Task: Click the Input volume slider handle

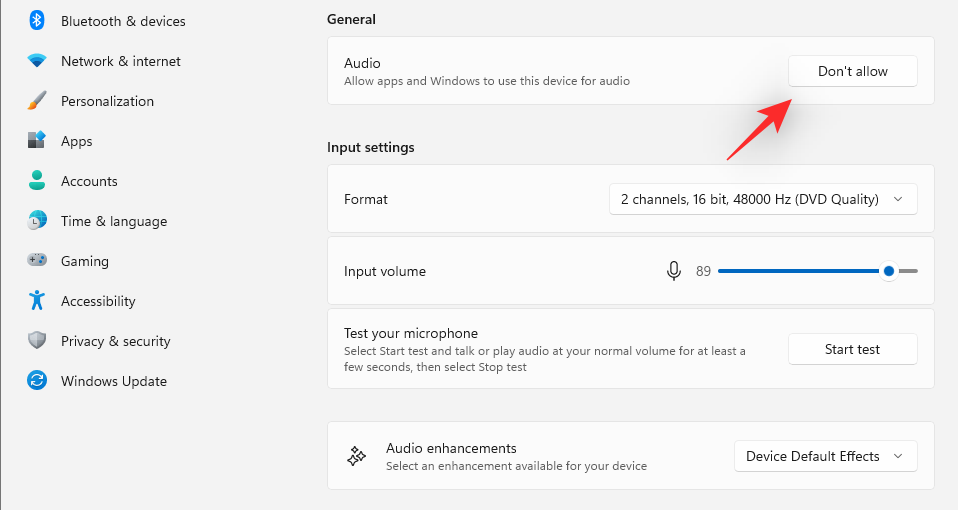Action: coord(889,271)
